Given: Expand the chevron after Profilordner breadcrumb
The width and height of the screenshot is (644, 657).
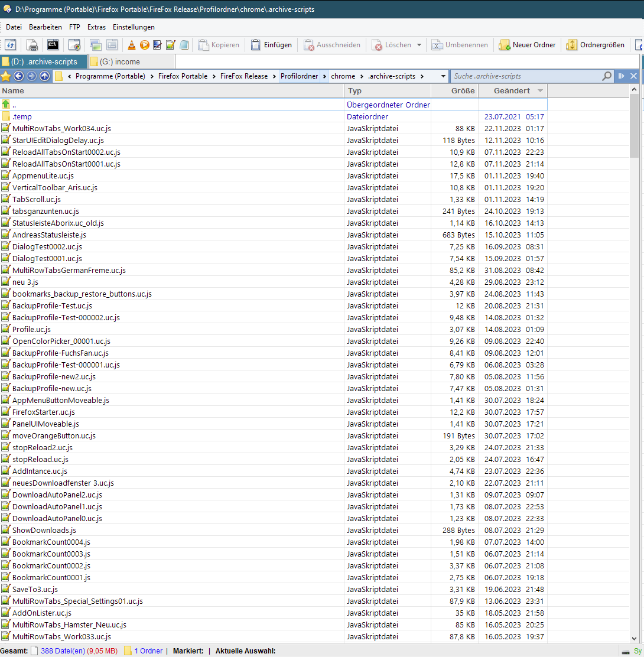Looking at the screenshot, I should (x=324, y=76).
